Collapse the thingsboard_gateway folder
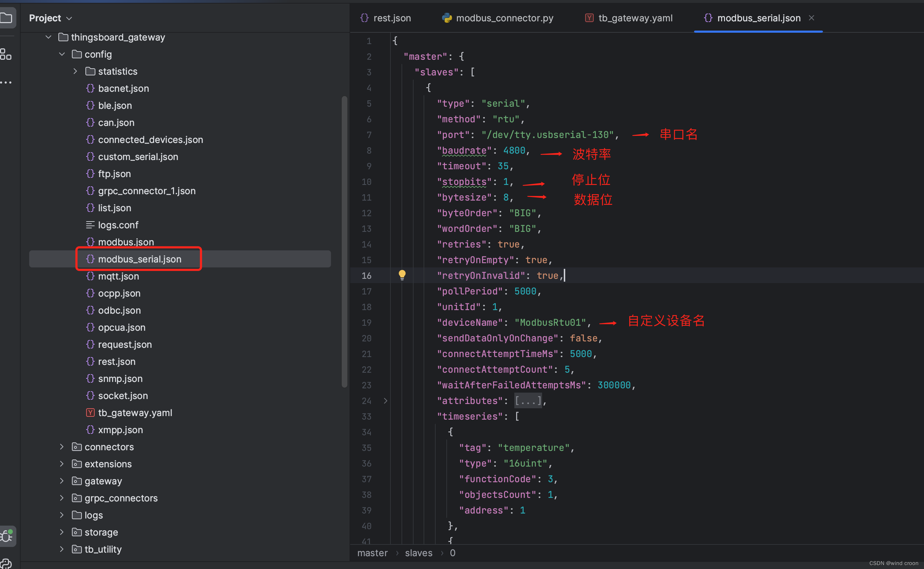The image size is (924, 569). [48, 37]
